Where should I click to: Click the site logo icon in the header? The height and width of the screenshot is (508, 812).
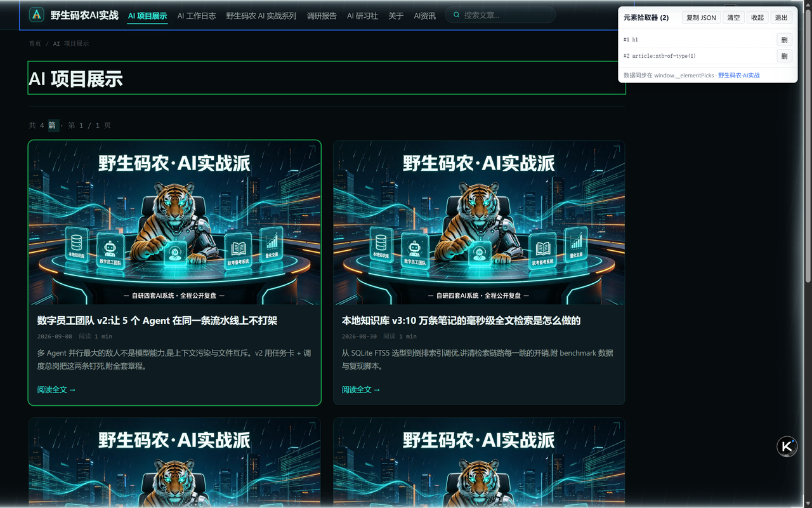point(37,15)
